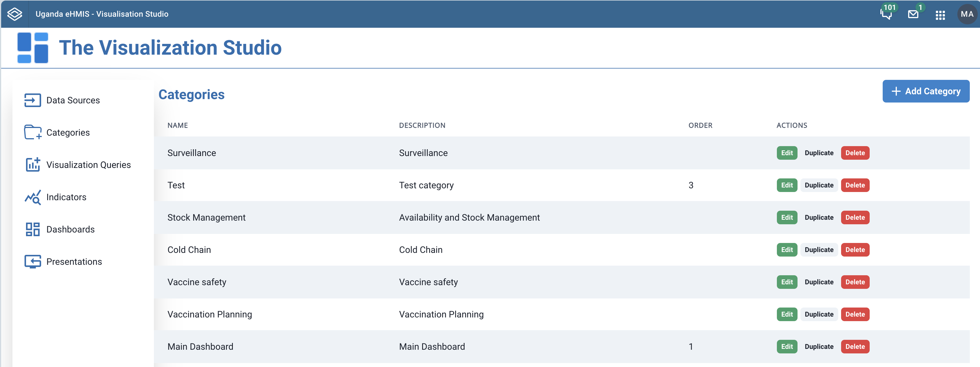Viewport: 980px width, 367px height.
Task: Edit the Vaccine safety category
Action: 787,282
